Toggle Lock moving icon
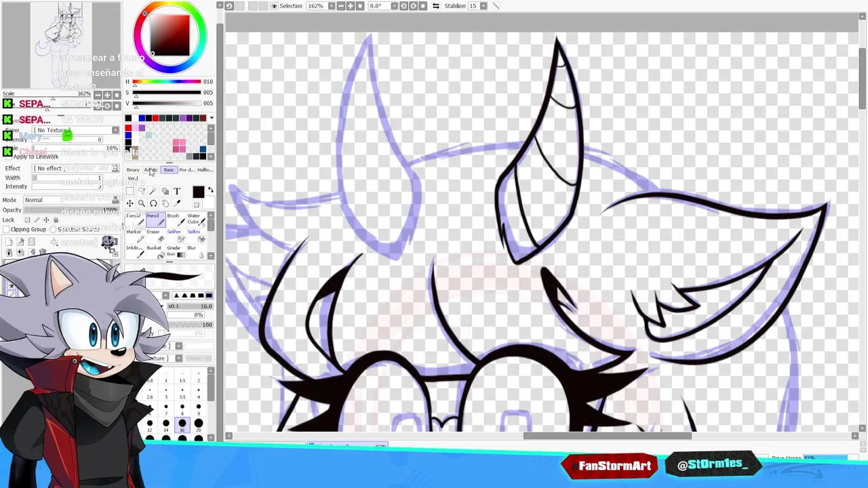 pyautogui.click(x=46, y=220)
